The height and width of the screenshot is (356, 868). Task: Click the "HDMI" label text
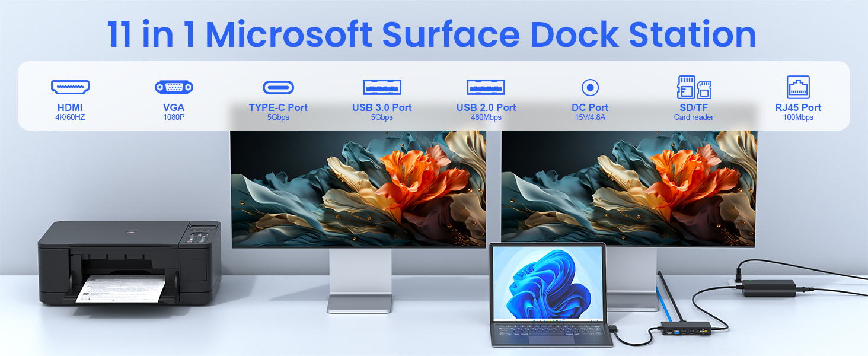70,108
